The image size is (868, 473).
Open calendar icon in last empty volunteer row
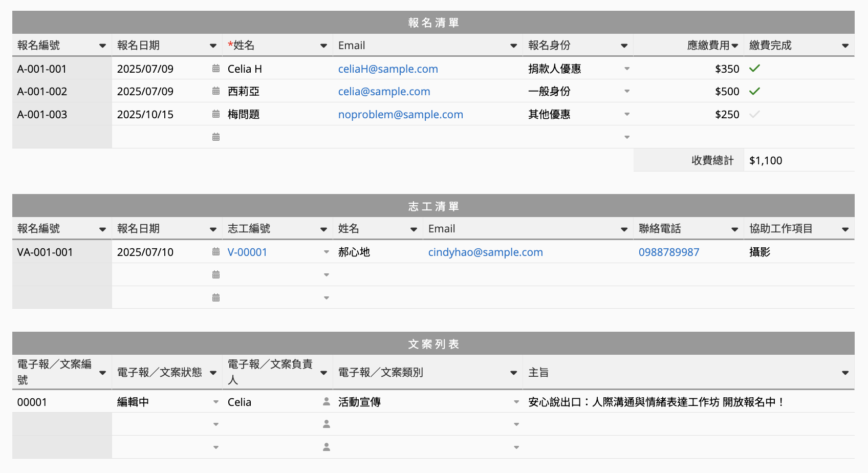216,298
